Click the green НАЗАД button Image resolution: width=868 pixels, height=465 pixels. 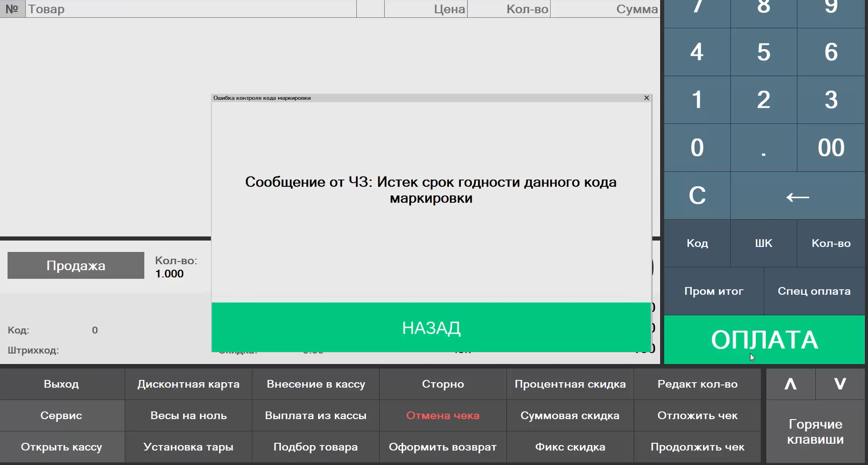coord(431,327)
